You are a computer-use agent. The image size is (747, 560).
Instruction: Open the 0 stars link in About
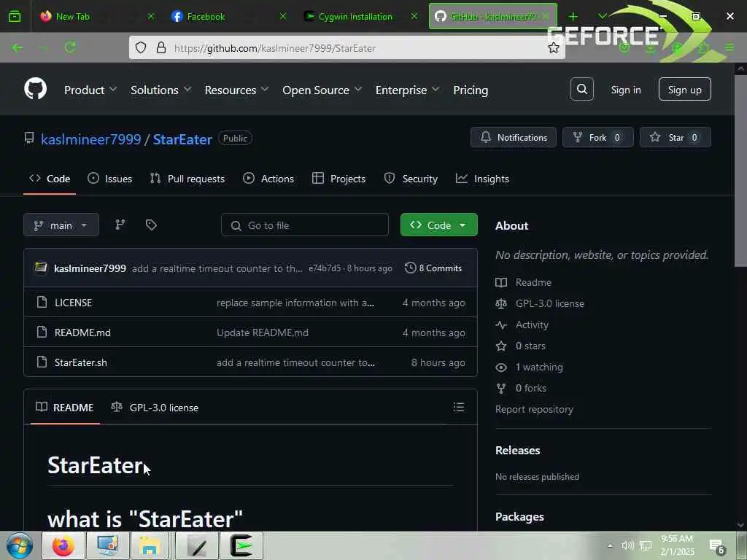530,346
